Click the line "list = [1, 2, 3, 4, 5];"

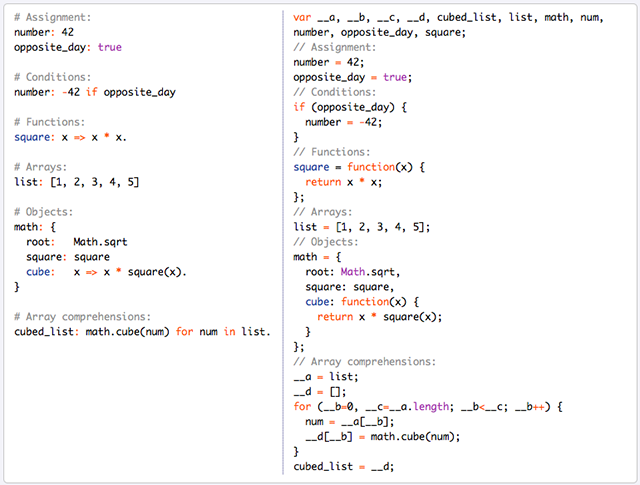point(362,227)
